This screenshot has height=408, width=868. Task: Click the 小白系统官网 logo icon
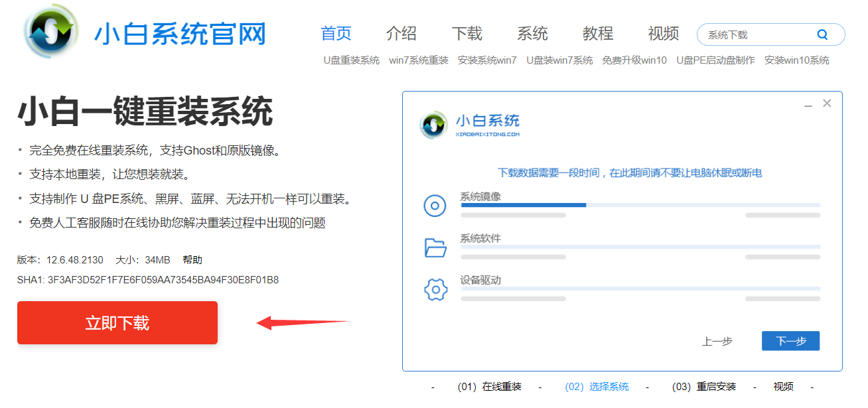coord(51,33)
